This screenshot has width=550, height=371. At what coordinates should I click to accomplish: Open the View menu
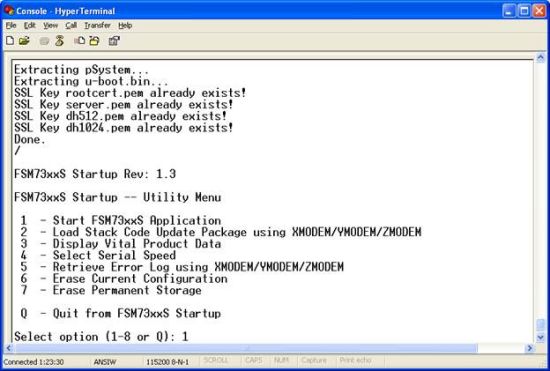pos(51,26)
